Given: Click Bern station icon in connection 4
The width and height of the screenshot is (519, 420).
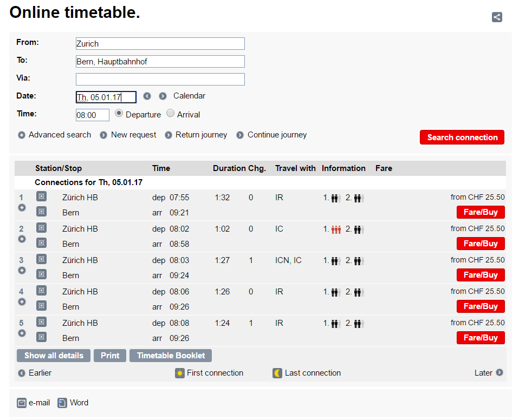Looking at the screenshot, I should pyautogui.click(x=41, y=306).
